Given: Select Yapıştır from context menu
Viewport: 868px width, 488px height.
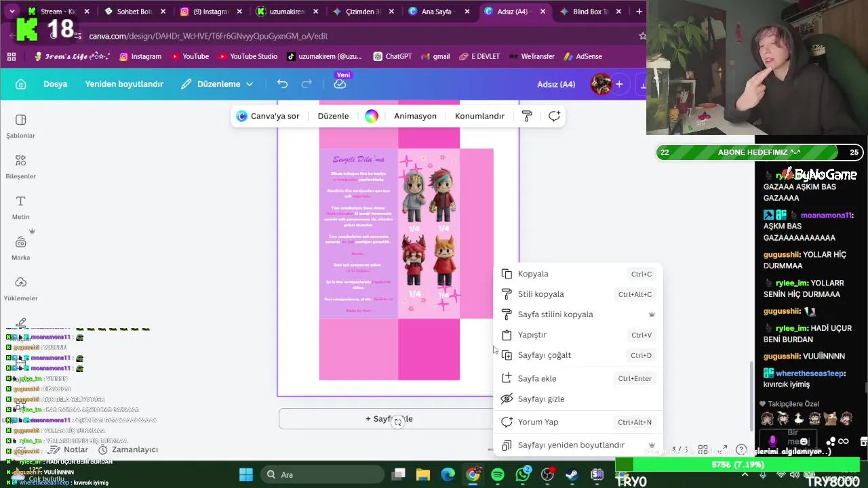Looking at the screenshot, I should click(576, 335).
